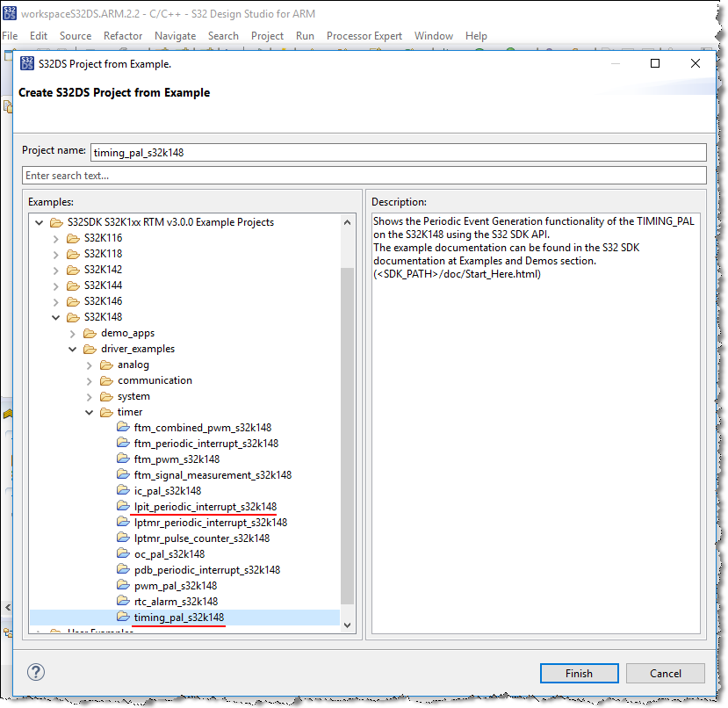Expand the S32K146 folder
Viewport: 728px width, 708px height.
pyautogui.click(x=56, y=302)
